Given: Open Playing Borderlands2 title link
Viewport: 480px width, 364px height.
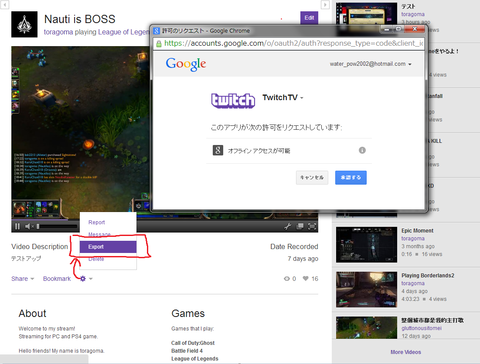Looking at the screenshot, I should [428, 275].
